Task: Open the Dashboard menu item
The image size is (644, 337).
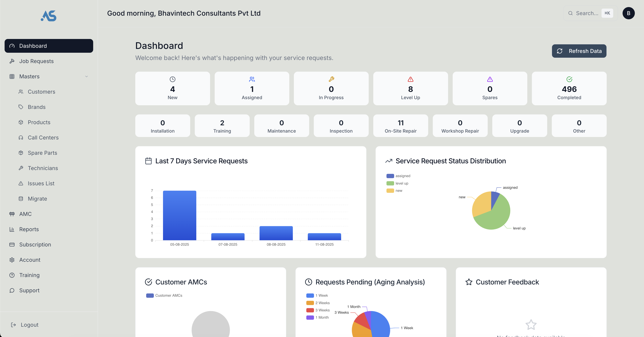Action: pyautogui.click(x=49, y=46)
